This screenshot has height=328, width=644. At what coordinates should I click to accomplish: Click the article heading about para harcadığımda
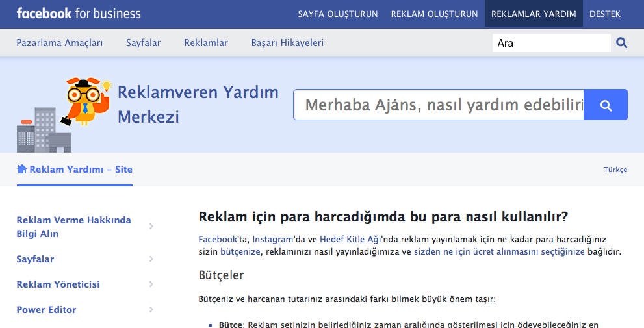coord(383,217)
